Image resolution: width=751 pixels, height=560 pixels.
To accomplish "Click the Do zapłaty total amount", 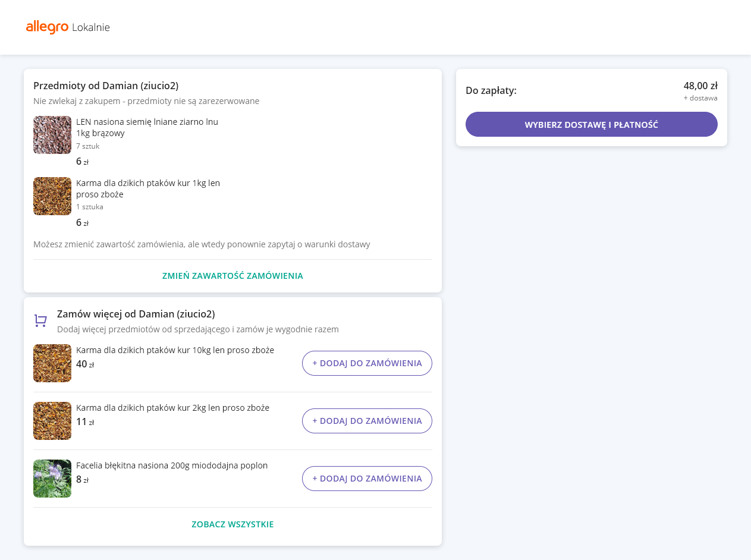I will pyautogui.click(x=700, y=86).
